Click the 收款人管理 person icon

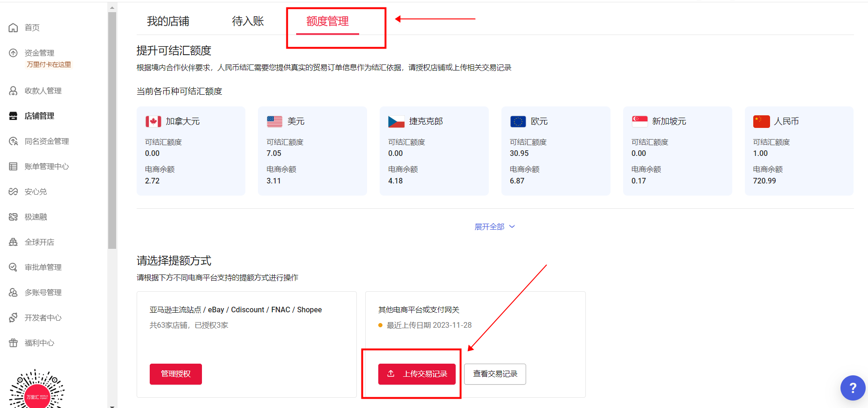(x=13, y=91)
